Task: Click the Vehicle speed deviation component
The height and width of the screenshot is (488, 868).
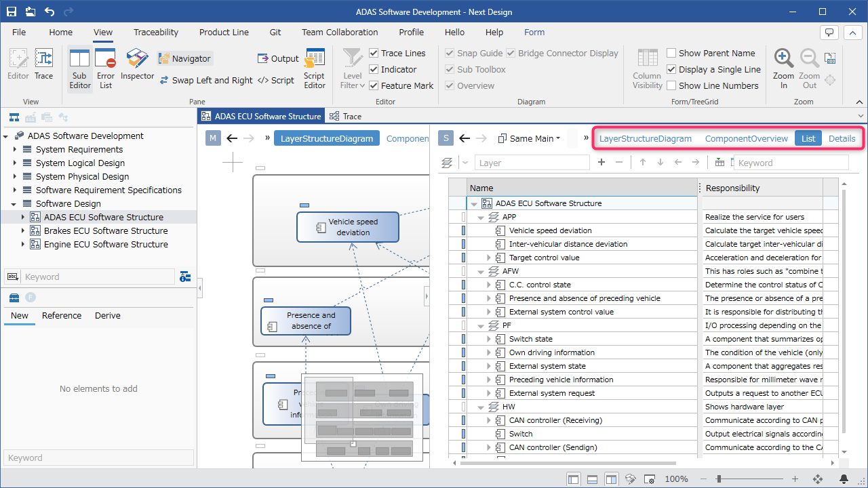Action: [348, 226]
